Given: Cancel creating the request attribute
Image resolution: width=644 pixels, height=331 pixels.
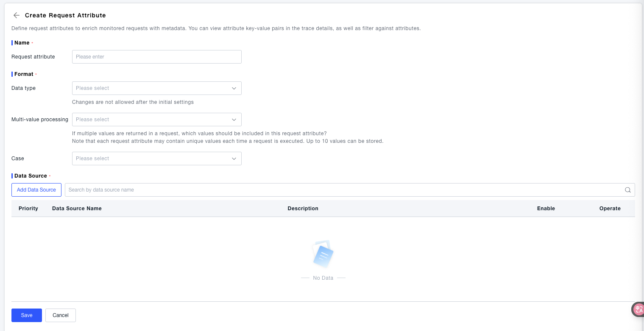Looking at the screenshot, I should tap(61, 315).
